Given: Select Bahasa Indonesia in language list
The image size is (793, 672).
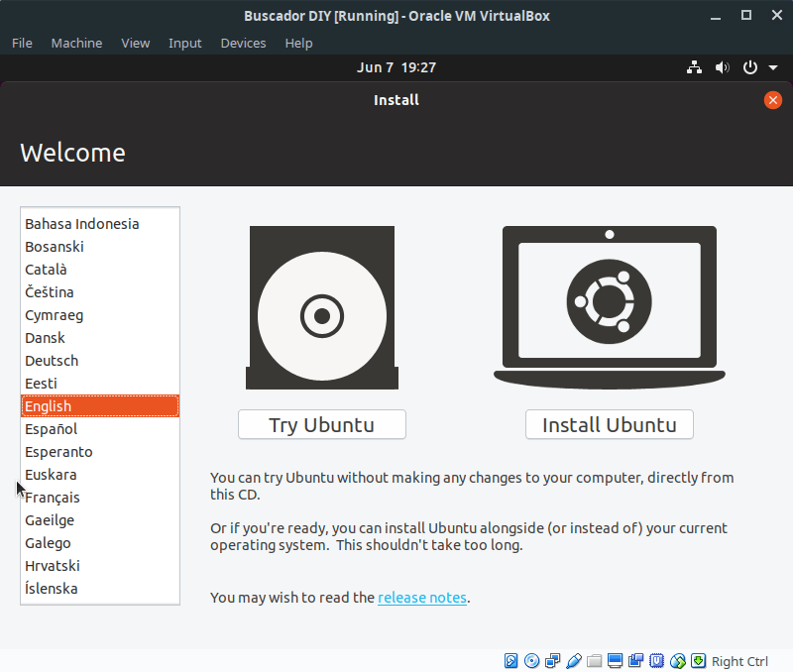Looking at the screenshot, I should (x=100, y=224).
